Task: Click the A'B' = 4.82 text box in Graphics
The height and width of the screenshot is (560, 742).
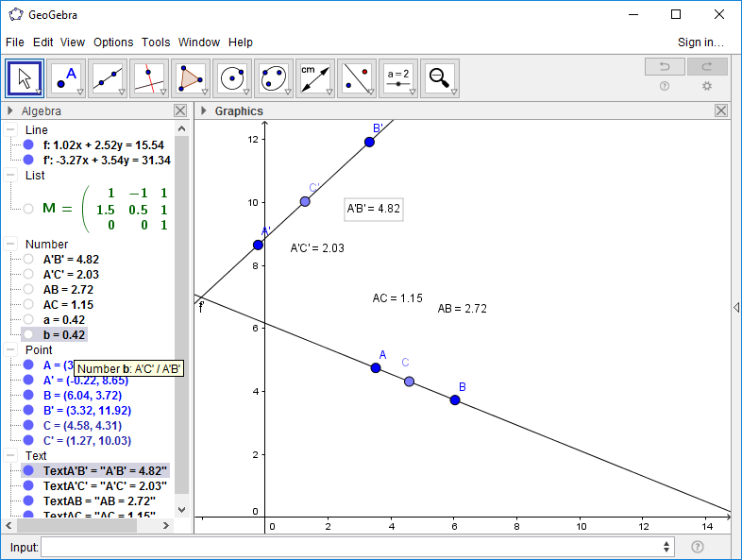Action: 374,209
